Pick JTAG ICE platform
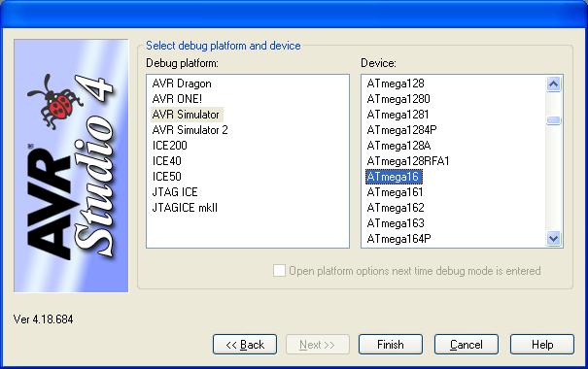588x369 pixels. pos(175,192)
